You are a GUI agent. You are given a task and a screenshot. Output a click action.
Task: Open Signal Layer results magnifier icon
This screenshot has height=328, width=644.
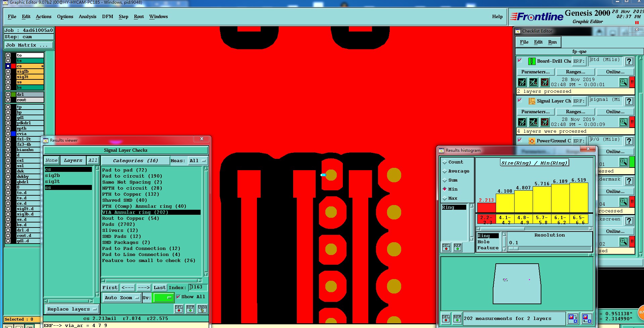(623, 122)
